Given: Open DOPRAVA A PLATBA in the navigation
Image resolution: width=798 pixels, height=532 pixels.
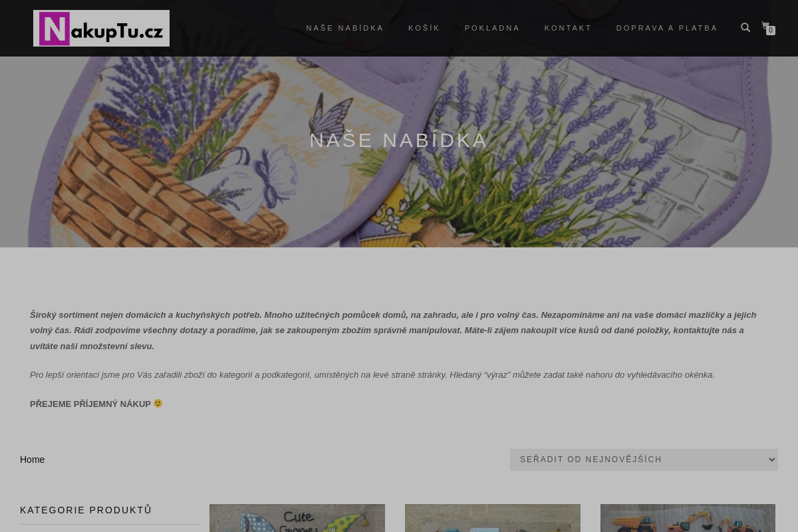Looking at the screenshot, I should pyautogui.click(x=667, y=28).
